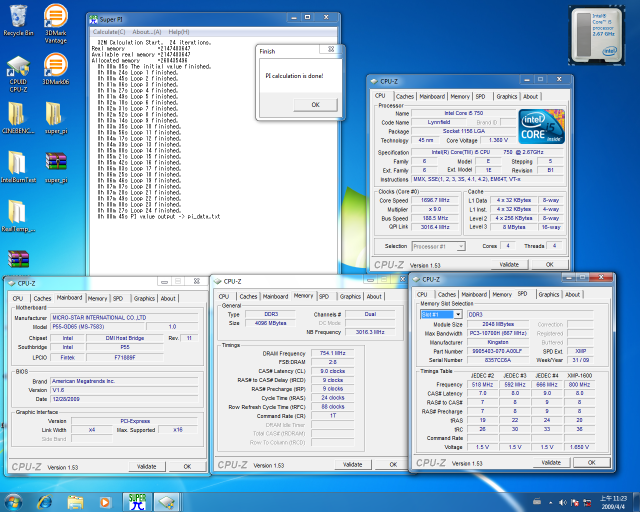The height and width of the screenshot is (512, 640).
Task: Switch to Mainboard tab in CPU window
Action: coord(432,96)
